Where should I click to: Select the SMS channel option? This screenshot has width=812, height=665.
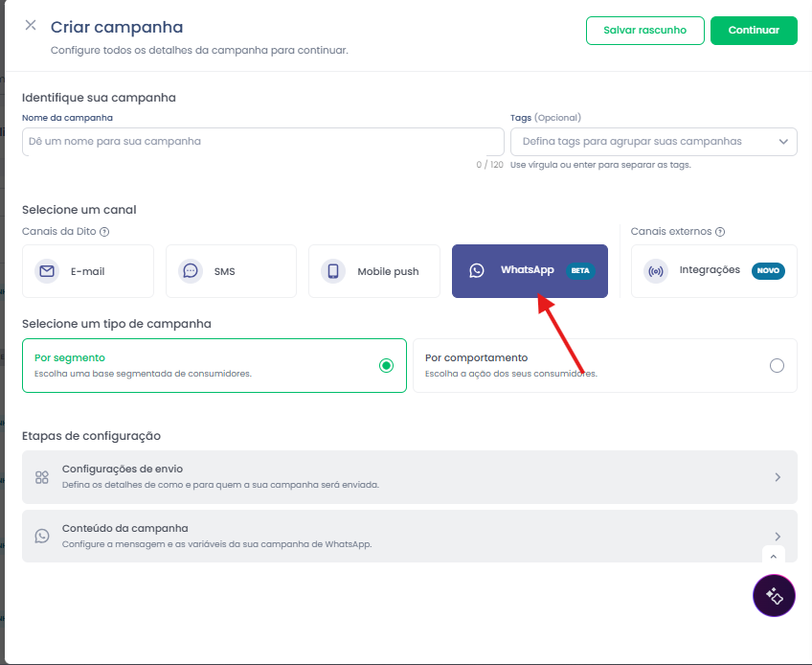click(231, 271)
